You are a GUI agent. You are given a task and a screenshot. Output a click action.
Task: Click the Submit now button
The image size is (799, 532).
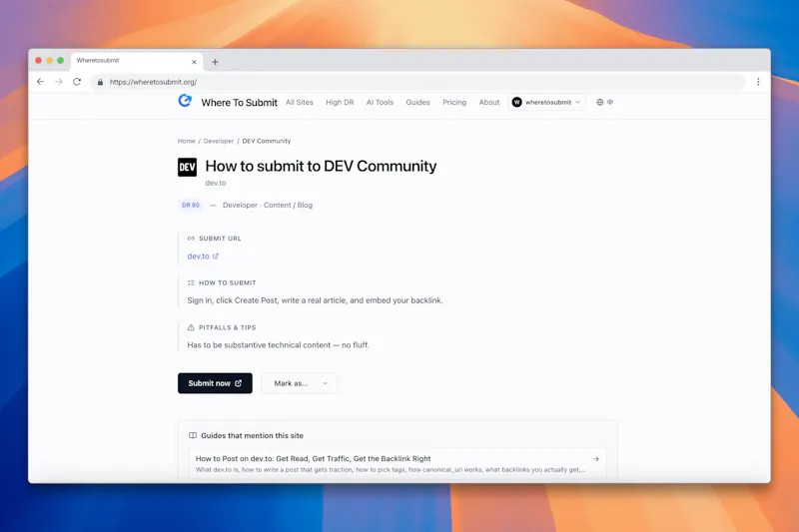215,383
